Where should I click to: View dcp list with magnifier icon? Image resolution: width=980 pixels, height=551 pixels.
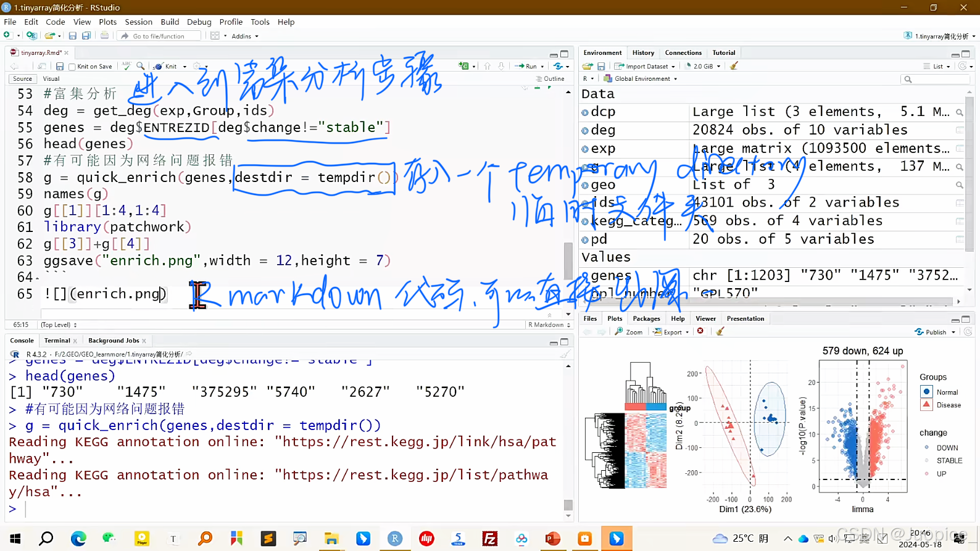pos(960,112)
